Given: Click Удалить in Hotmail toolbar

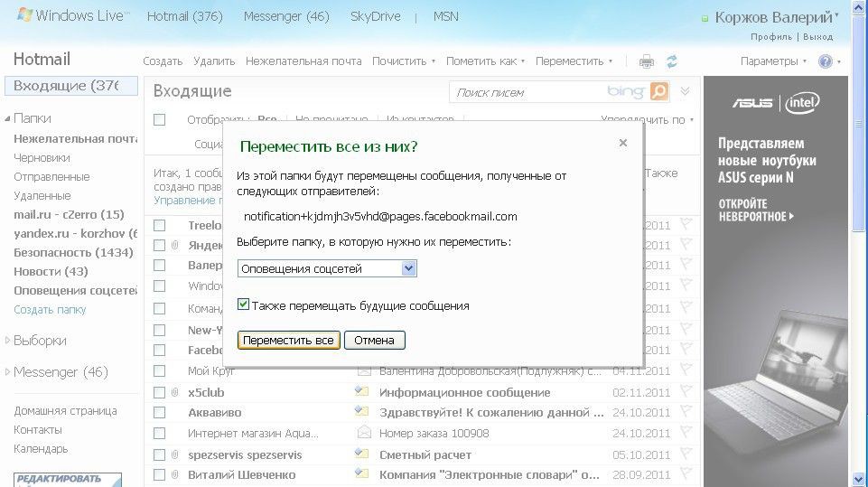Looking at the screenshot, I should [x=214, y=61].
